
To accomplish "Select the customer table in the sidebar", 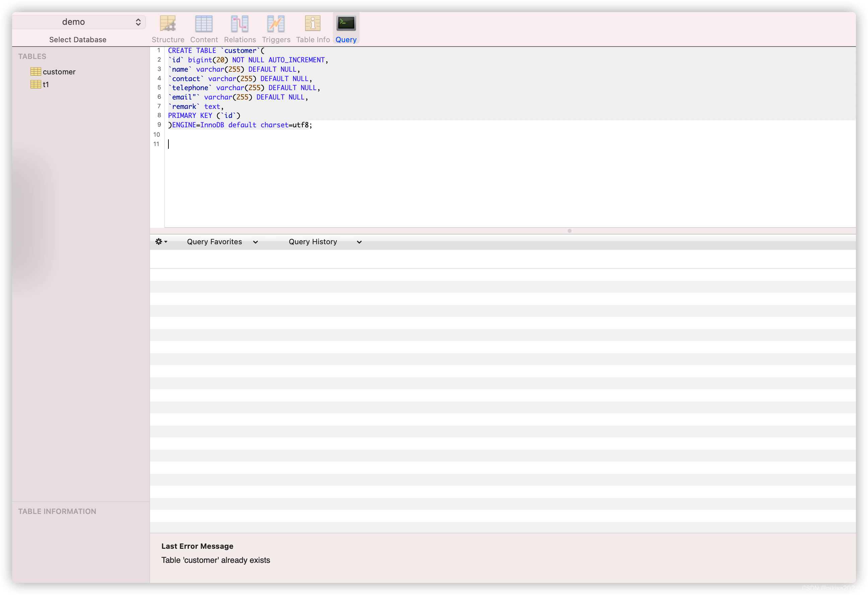I will 59,71.
